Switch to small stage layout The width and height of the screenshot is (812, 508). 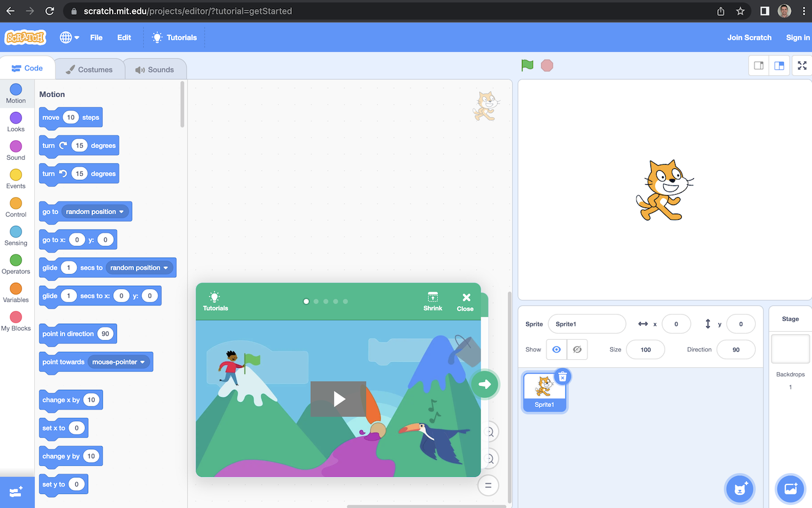(x=759, y=65)
